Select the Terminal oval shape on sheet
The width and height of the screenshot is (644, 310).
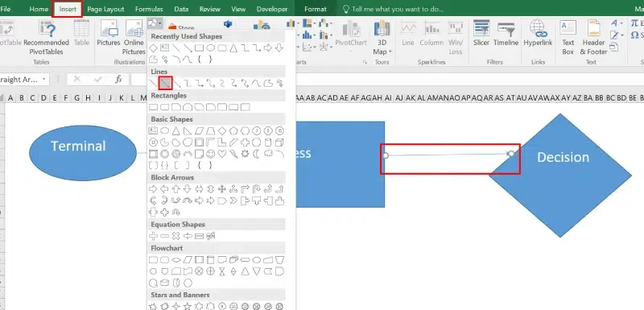coord(83,153)
